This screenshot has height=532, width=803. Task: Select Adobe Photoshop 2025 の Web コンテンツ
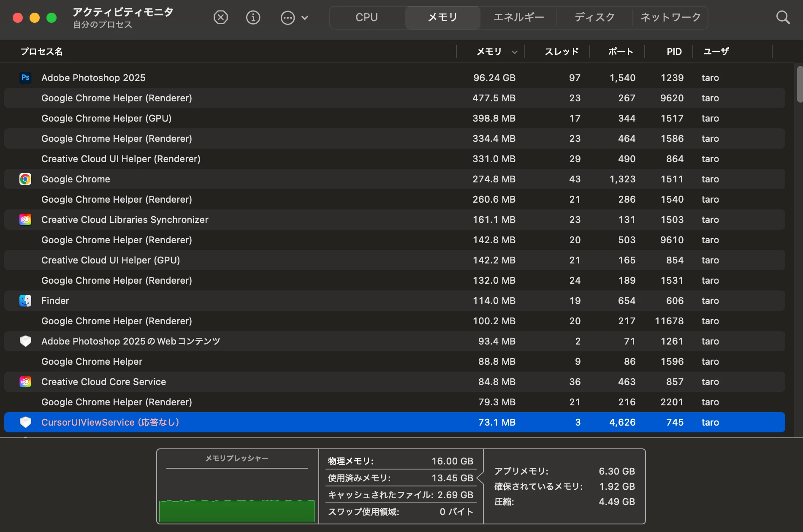(x=131, y=341)
